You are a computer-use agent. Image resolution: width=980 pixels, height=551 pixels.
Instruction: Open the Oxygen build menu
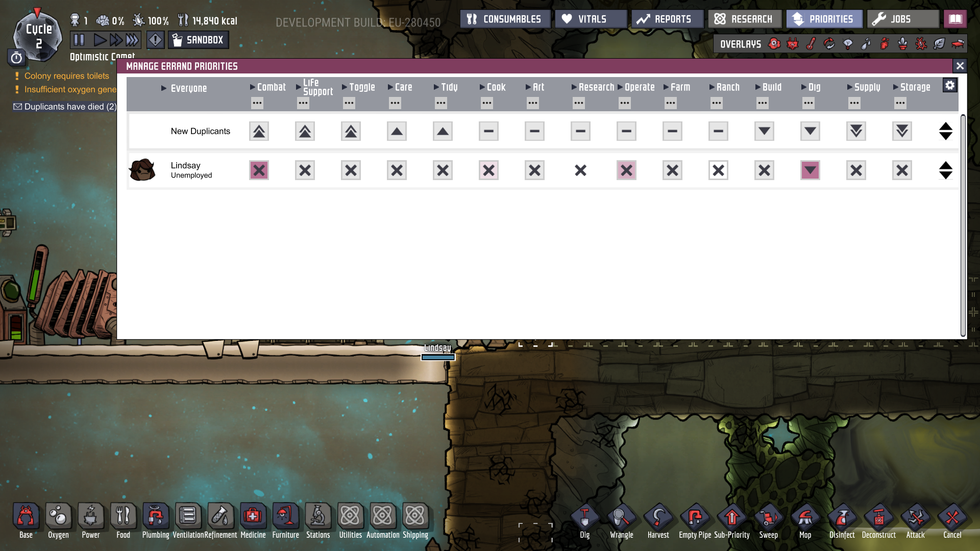(x=58, y=515)
